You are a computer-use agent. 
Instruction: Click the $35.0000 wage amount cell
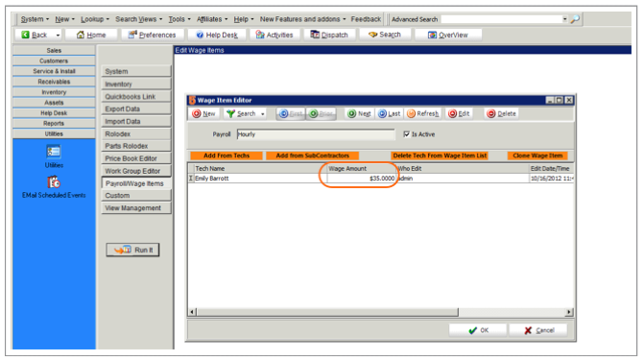[362, 179]
